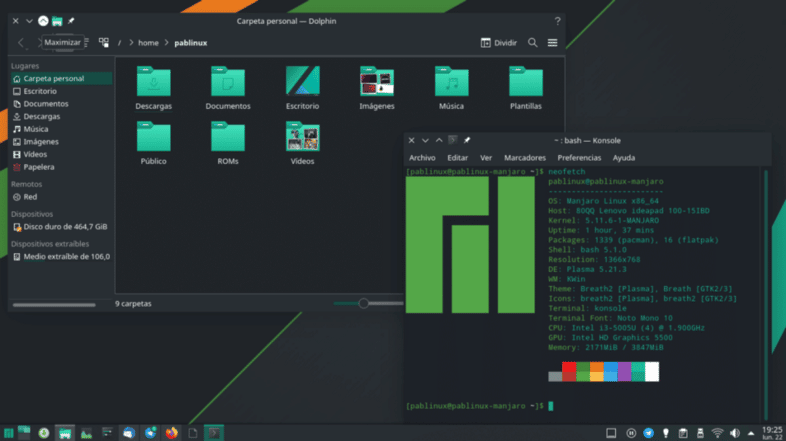The width and height of the screenshot is (786, 441).
Task: Click the white neofetch color block
Action: pos(652,372)
